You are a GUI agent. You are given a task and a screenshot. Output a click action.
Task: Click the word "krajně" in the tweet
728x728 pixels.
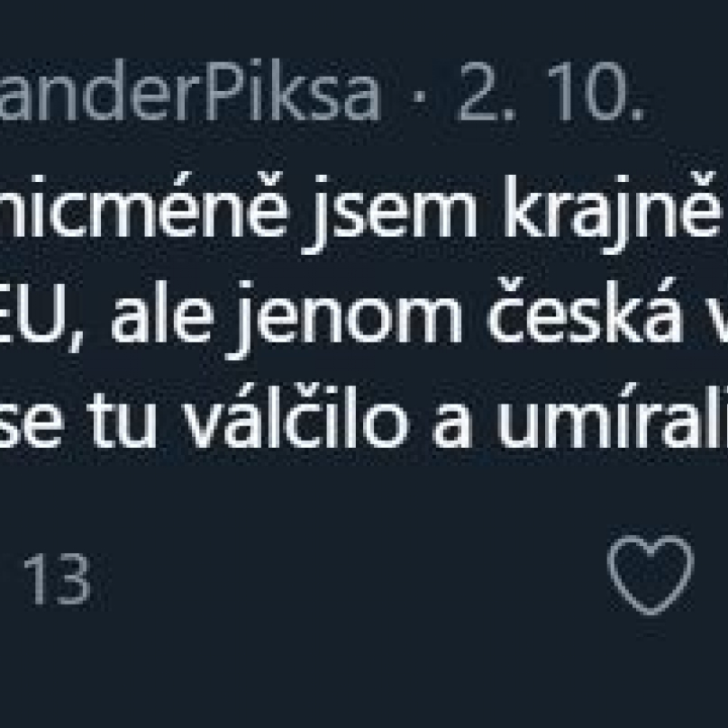tap(613, 214)
